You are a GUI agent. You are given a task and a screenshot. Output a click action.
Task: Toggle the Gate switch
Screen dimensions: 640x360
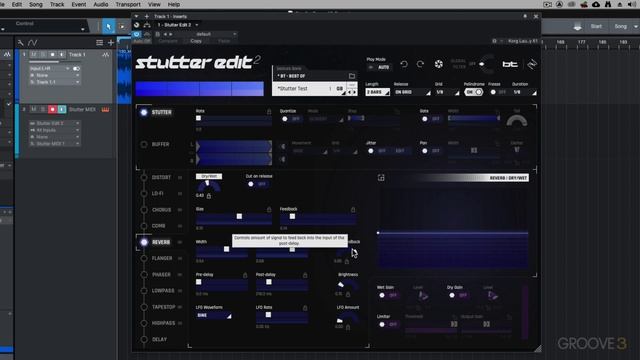click(431, 119)
